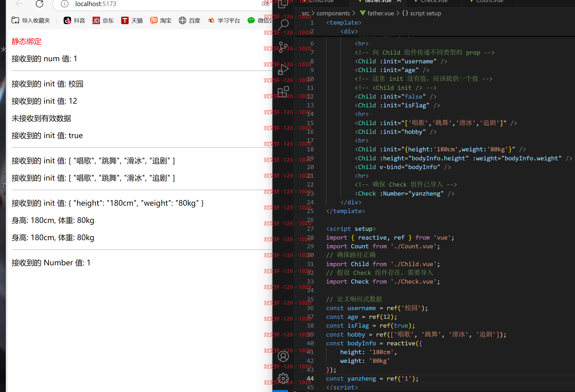Open the Source Control view in VS Code
575x392 pixels.
coord(283,47)
